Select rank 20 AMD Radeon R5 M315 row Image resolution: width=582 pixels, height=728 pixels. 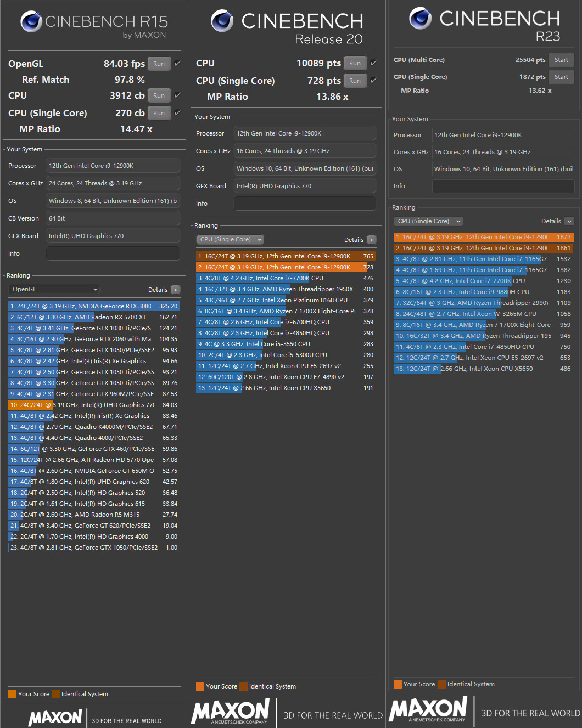tap(94, 515)
